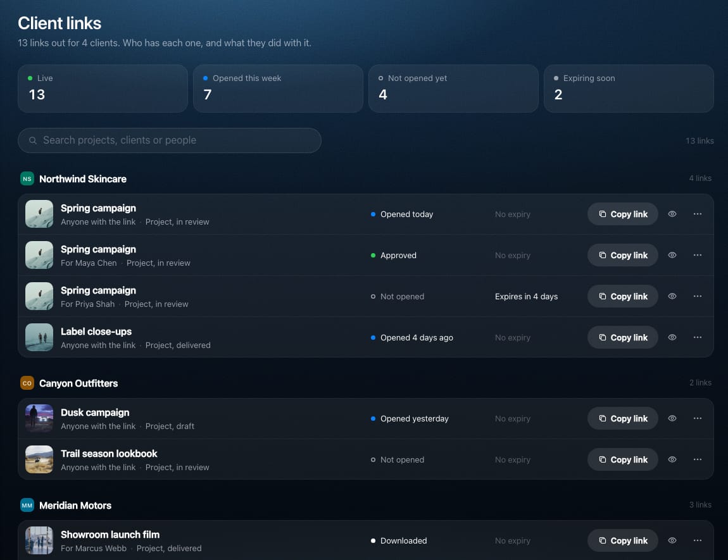Copy the Showroom launch film link

pos(623,540)
